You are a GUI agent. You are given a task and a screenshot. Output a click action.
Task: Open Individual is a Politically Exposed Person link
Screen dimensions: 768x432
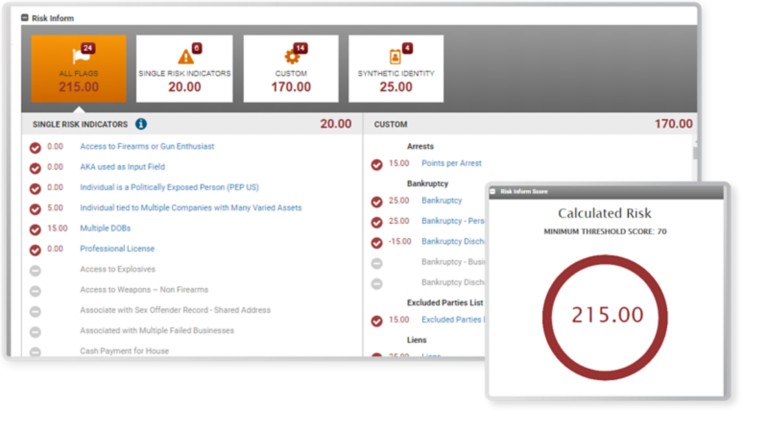click(169, 187)
